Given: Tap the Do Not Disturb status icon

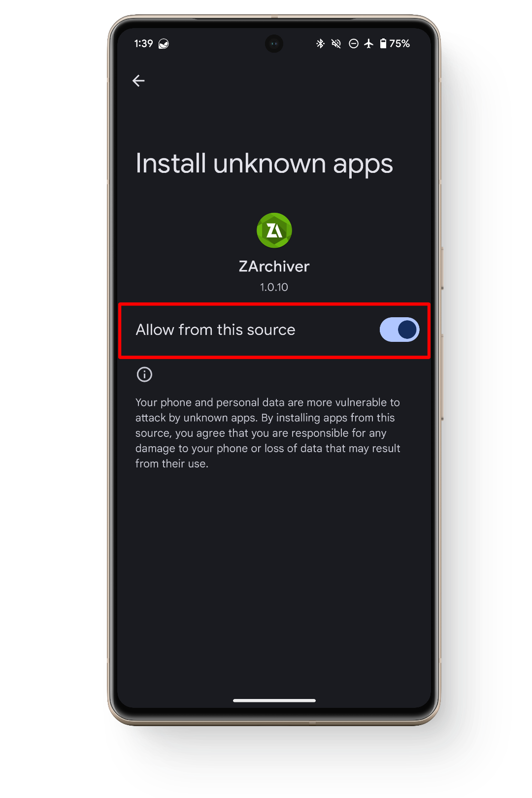Looking at the screenshot, I should pyautogui.click(x=353, y=44).
